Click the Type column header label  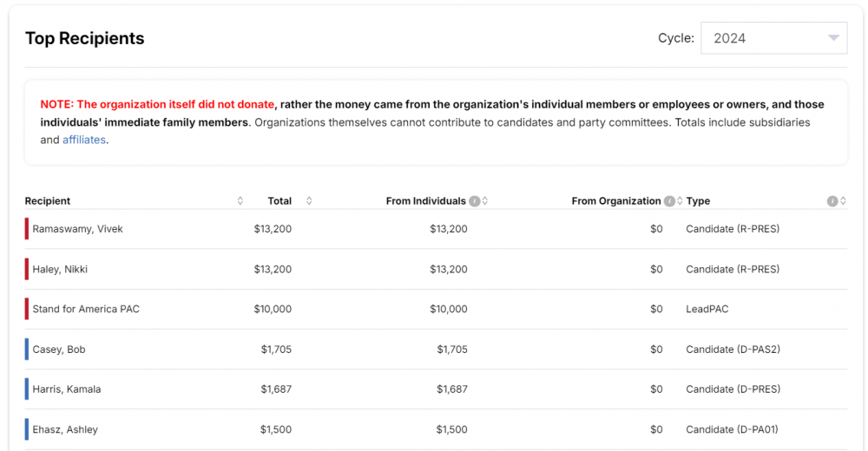[698, 201]
